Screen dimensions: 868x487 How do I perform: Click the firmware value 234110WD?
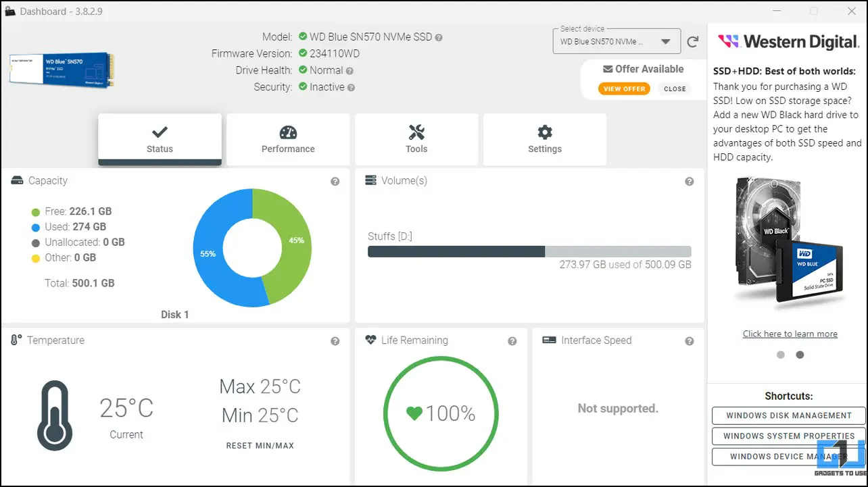pyautogui.click(x=335, y=53)
